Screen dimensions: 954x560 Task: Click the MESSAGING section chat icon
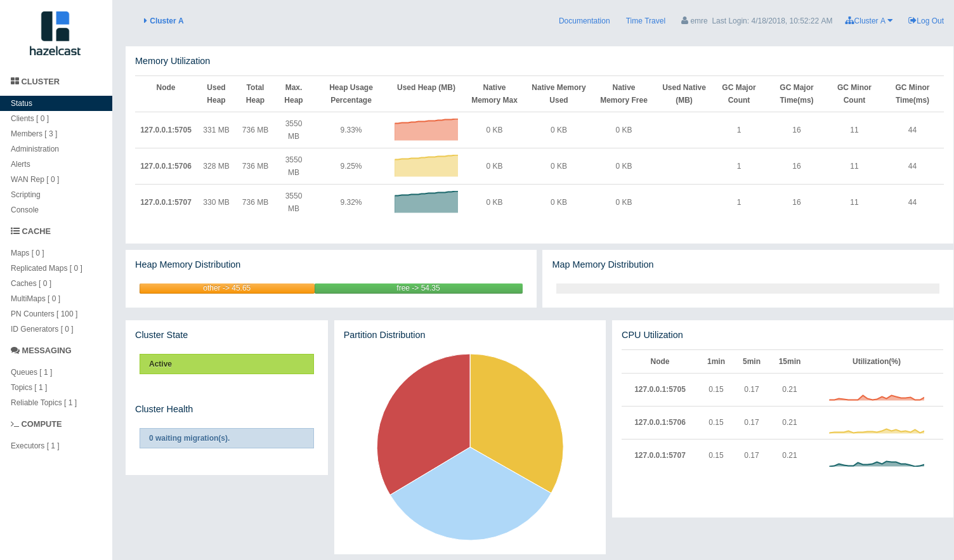click(x=15, y=350)
